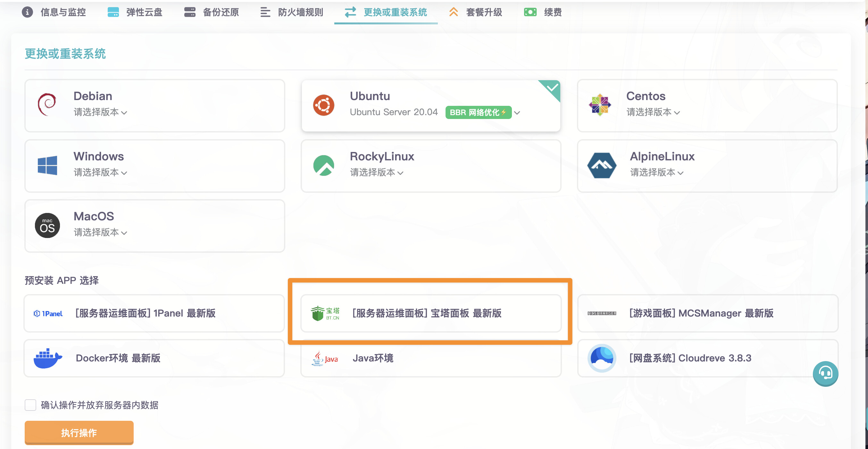This screenshot has width=868, height=449.
Task: Click the 1Panel logo icon
Action: pyautogui.click(x=48, y=313)
